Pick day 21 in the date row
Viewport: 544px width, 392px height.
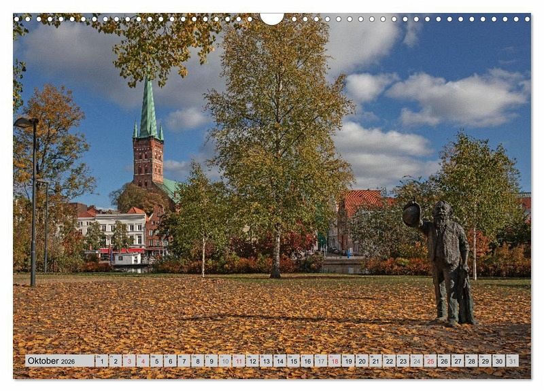click(x=375, y=361)
